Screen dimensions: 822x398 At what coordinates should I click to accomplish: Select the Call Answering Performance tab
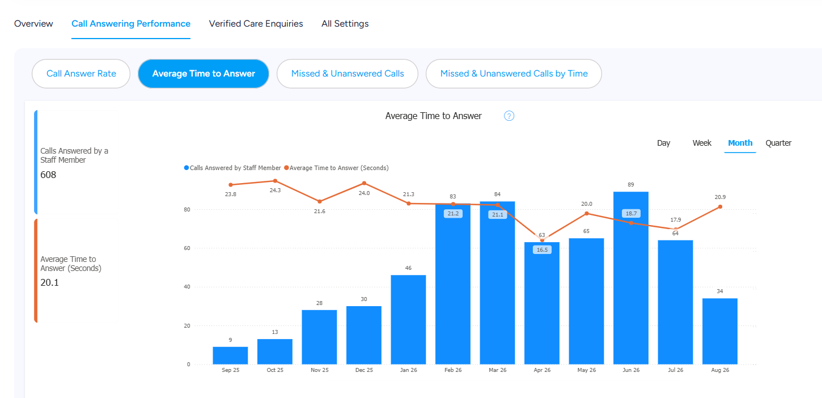131,24
